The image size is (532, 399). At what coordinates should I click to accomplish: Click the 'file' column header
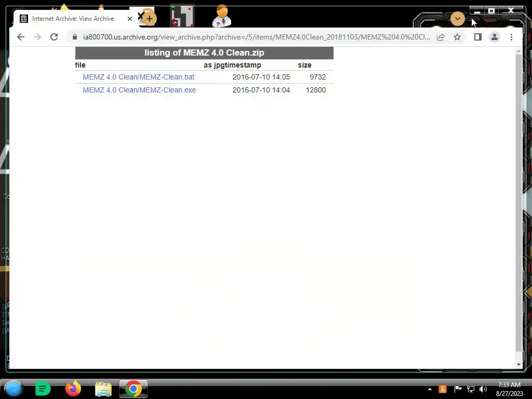[x=80, y=65]
